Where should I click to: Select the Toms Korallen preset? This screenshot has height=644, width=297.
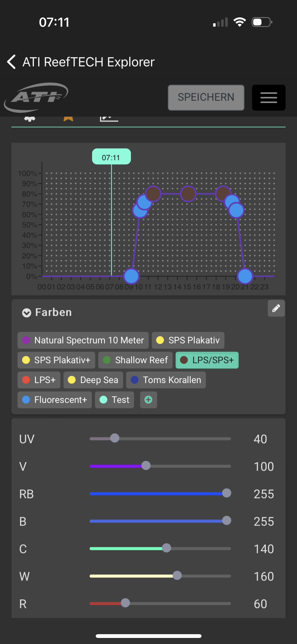pos(166,380)
